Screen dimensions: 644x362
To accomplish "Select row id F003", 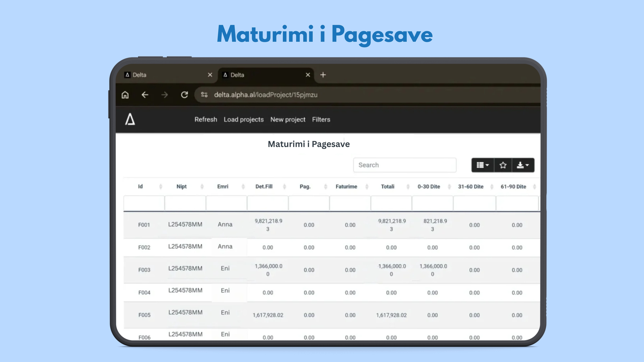I will pos(144,270).
